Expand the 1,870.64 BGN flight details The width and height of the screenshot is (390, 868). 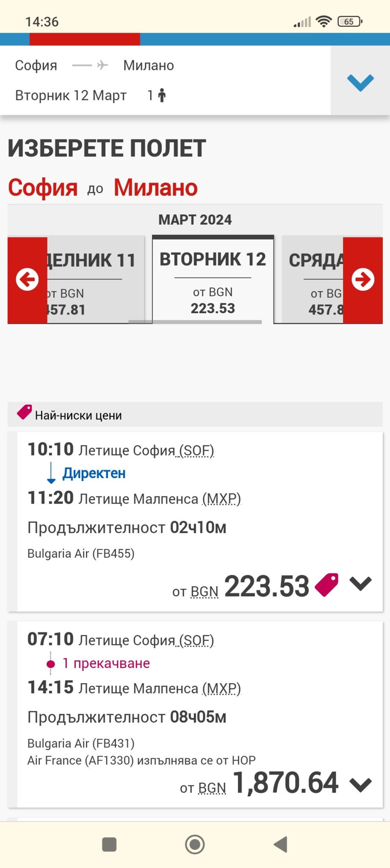(x=360, y=785)
